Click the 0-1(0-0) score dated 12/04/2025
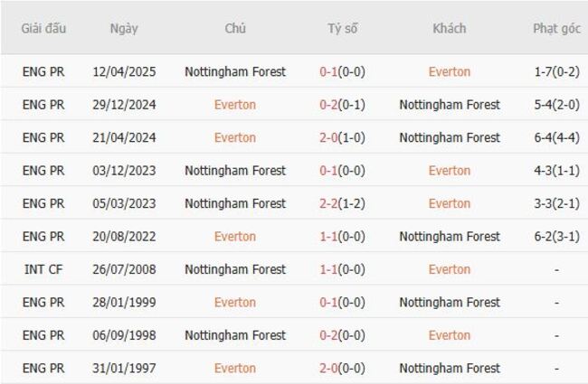Screen dimensions: 588x384 point(343,71)
